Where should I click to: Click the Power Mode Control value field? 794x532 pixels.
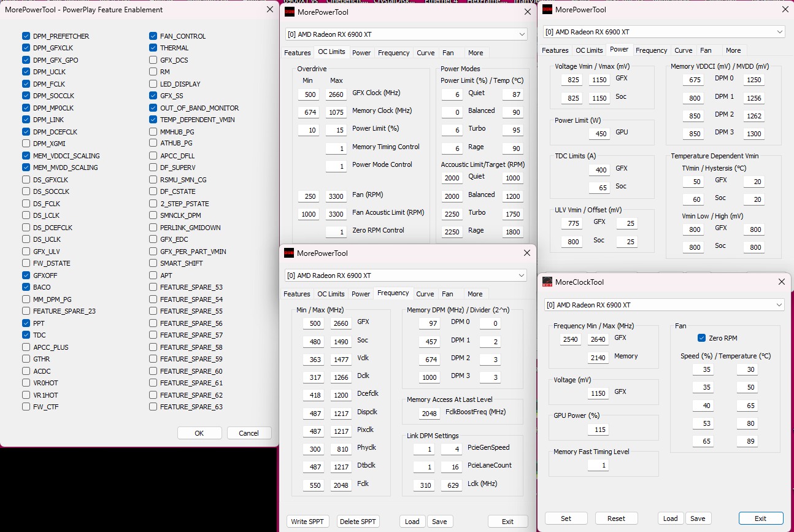pyautogui.click(x=336, y=166)
